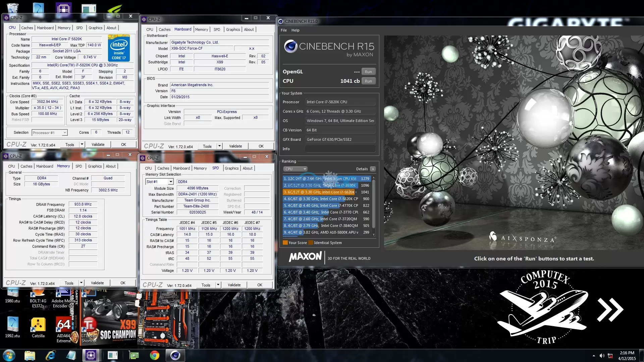Screen dimensions: 644x362
Task: Click the Cinebench taskbar icon
Action: [175, 355]
